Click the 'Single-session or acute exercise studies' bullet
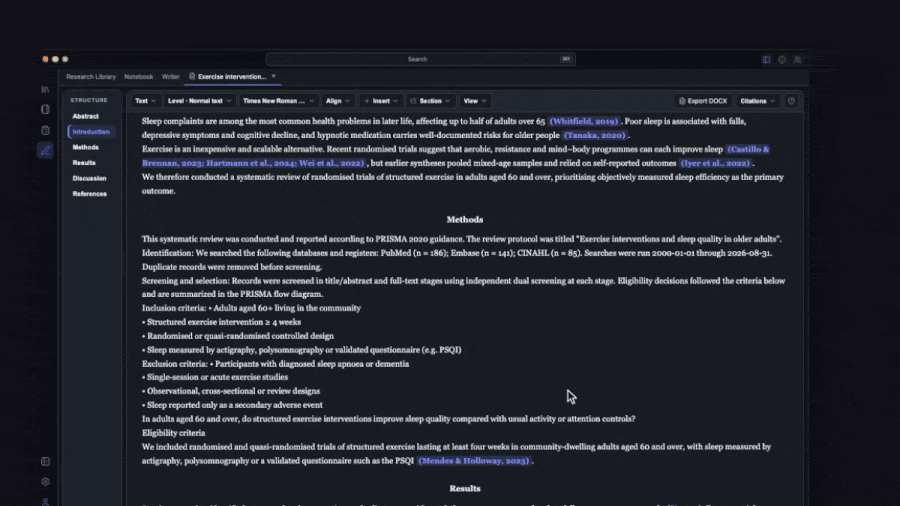 215,377
